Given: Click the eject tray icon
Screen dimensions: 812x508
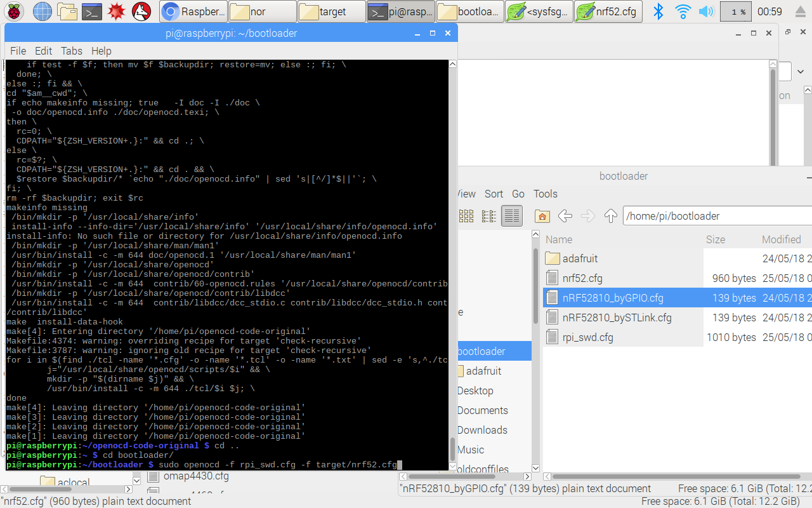Looking at the screenshot, I should (x=800, y=11).
